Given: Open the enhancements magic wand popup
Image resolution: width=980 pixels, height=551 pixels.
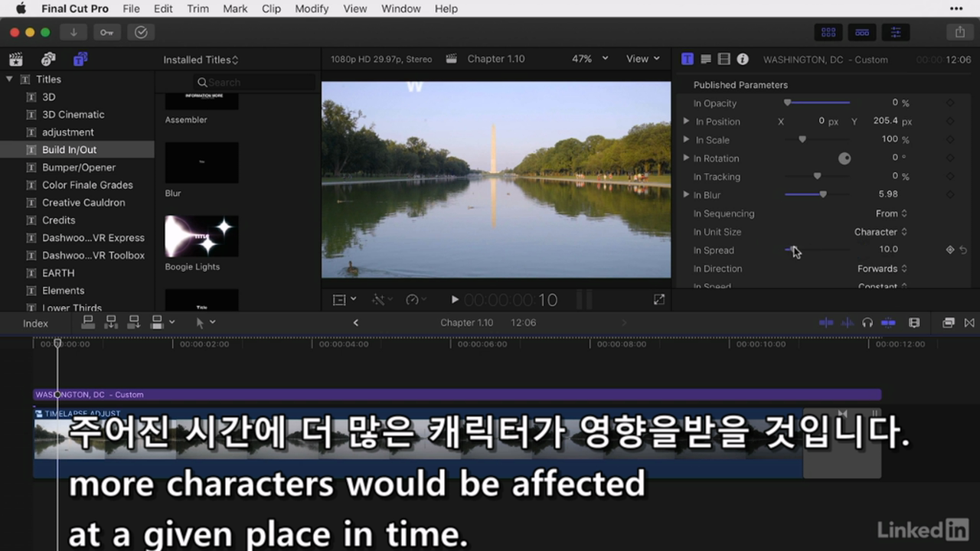Looking at the screenshot, I should [382, 300].
